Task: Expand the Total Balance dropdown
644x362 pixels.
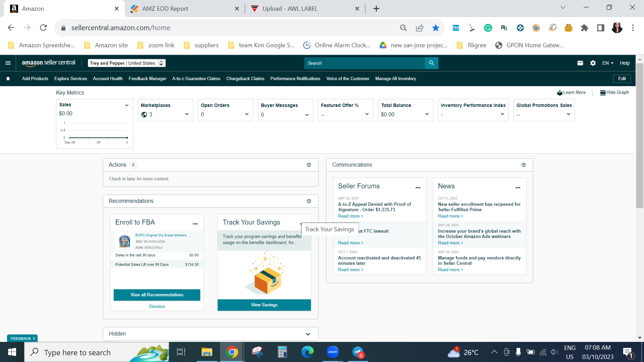Action: [x=427, y=114]
